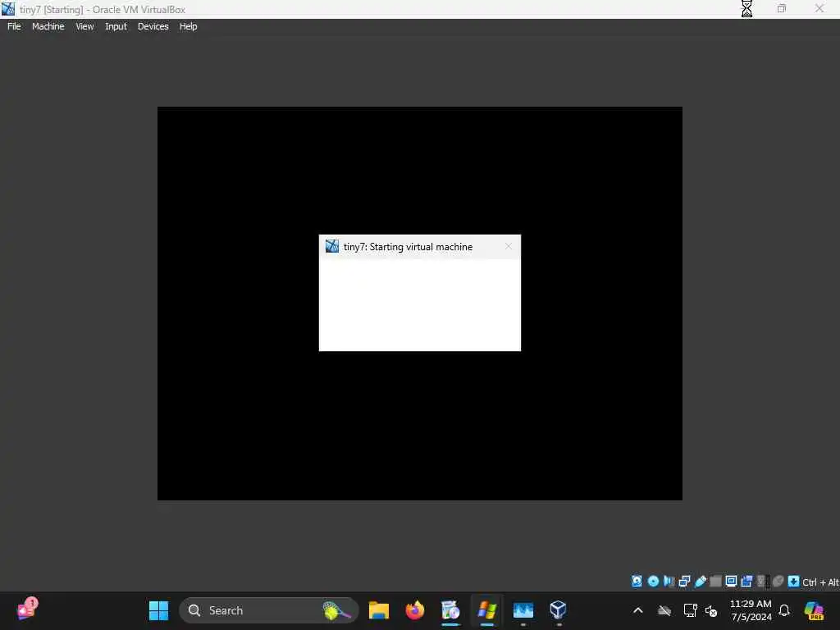Open the disc installer app on the taskbar
This screenshot has height=630, width=840.
pyautogui.click(x=450, y=610)
